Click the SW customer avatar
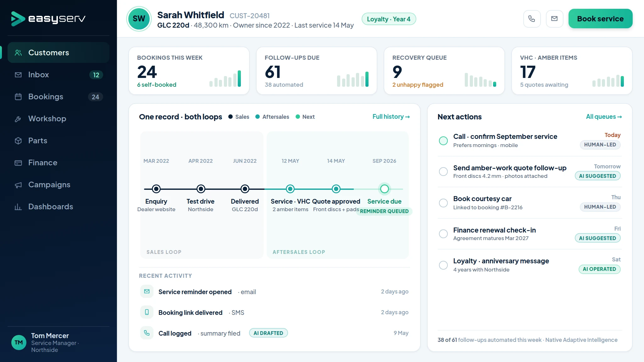Image resolution: width=644 pixels, height=362 pixels. coord(139,19)
